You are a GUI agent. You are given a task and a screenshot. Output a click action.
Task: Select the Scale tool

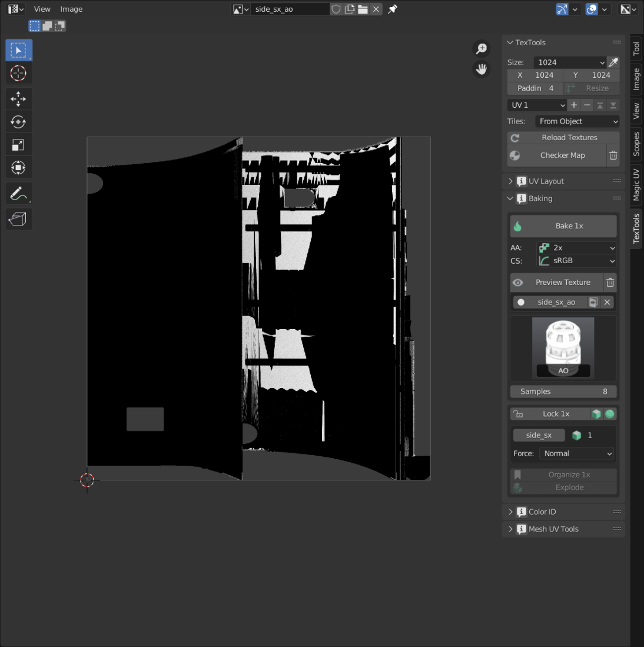pos(19,145)
